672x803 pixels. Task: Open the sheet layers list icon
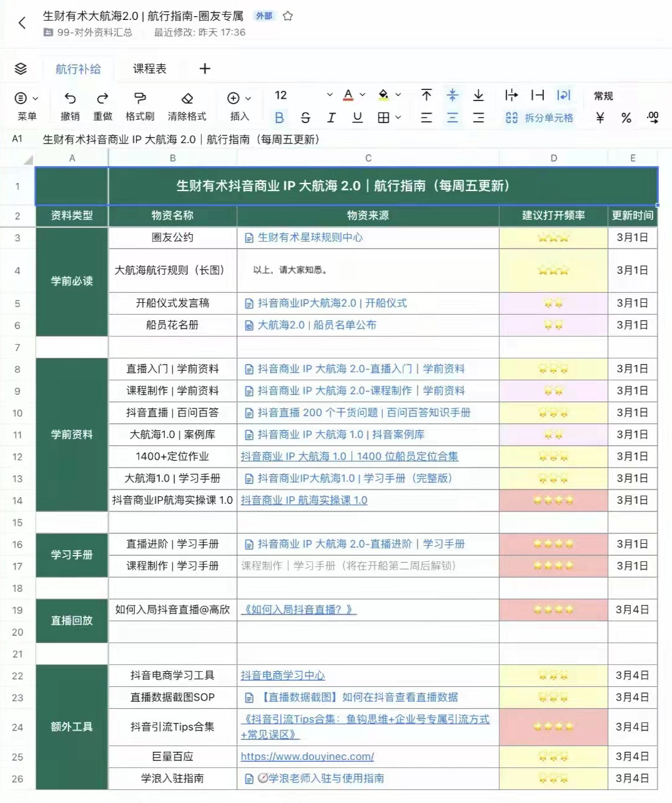point(21,69)
